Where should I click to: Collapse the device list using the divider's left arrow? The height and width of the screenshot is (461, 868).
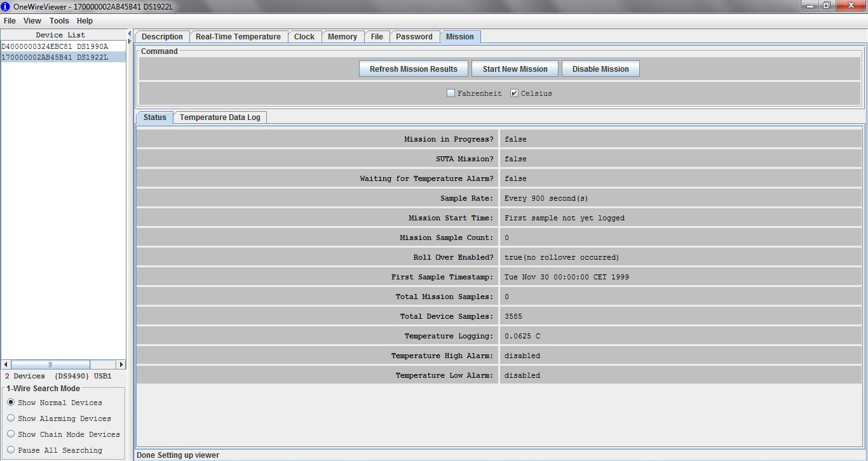[x=130, y=33]
